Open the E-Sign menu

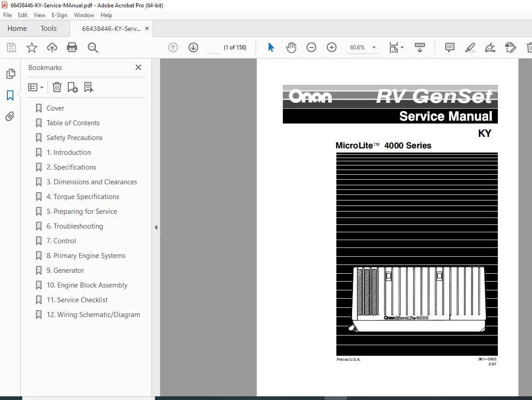(x=60, y=15)
